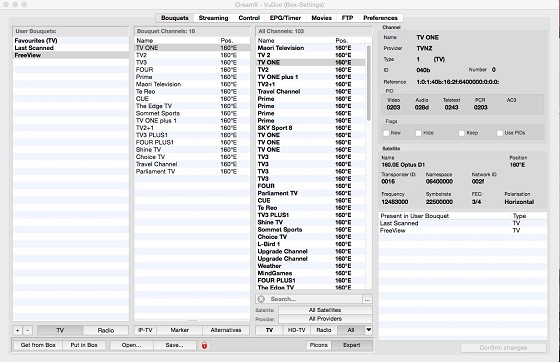Select FOUR PLUS1 in Bouquet Channels

point(192,142)
